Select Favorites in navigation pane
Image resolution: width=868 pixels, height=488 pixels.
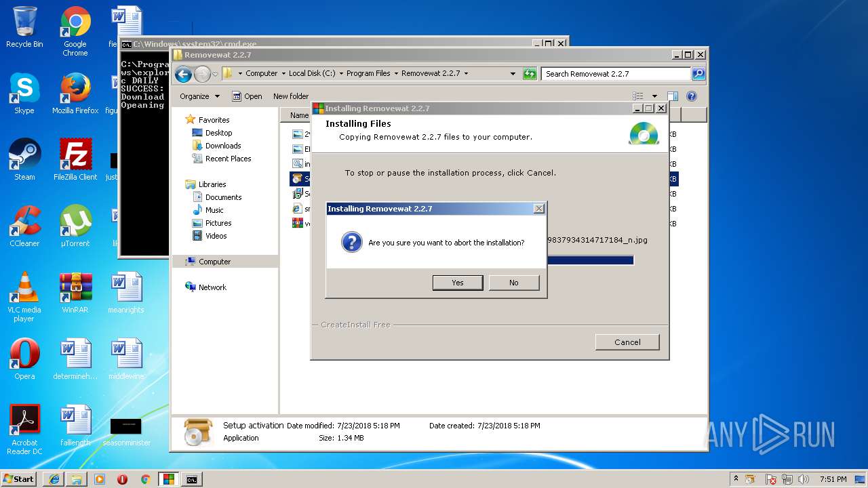(x=214, y=120)
